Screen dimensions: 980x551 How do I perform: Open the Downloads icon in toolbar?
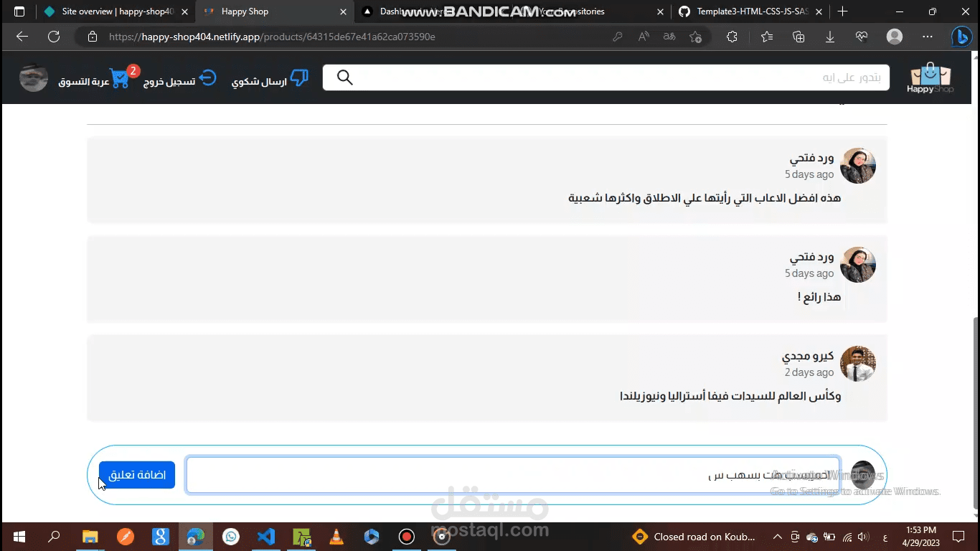pos(830,37)
